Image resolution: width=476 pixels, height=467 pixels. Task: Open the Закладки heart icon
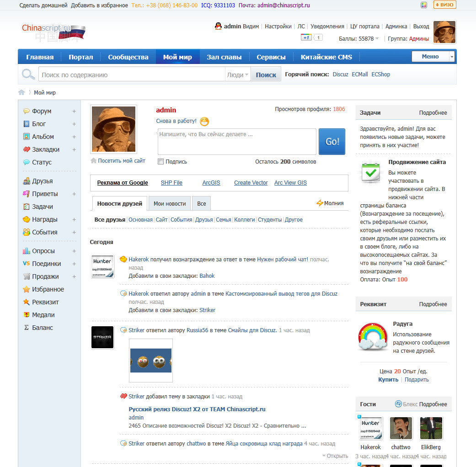[27, 149]
